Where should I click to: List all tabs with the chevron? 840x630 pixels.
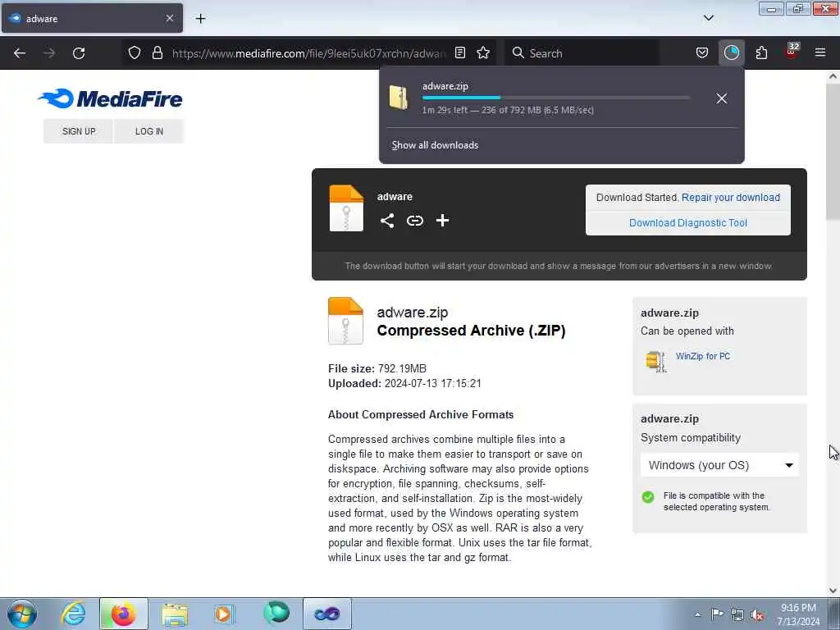(x=708, y=18)
